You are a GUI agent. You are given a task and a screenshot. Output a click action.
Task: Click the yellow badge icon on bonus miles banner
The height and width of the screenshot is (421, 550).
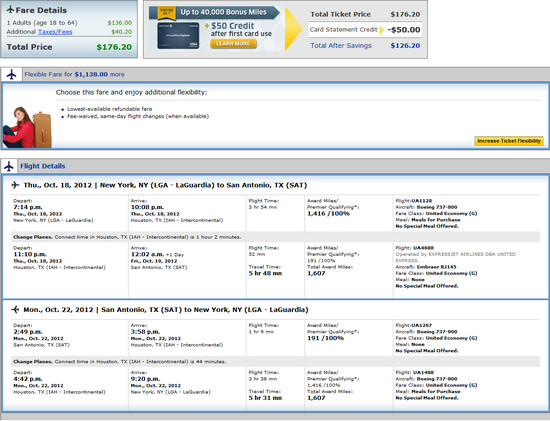[166, 13]
